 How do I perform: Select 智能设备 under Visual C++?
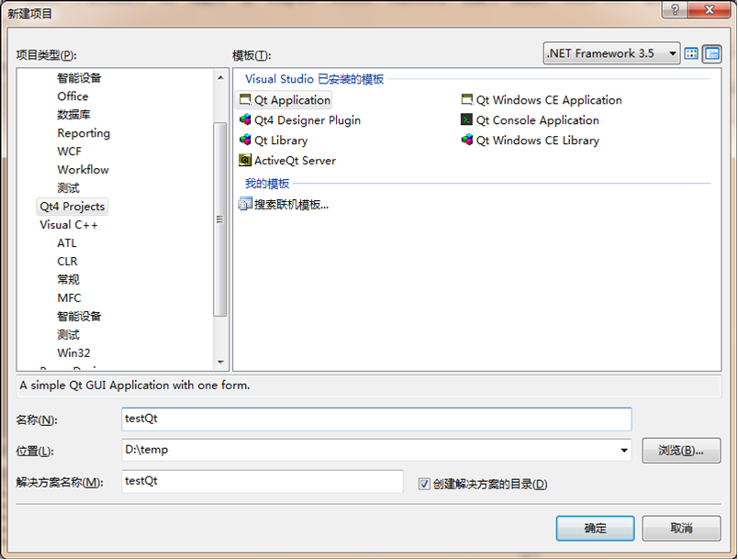79,316
